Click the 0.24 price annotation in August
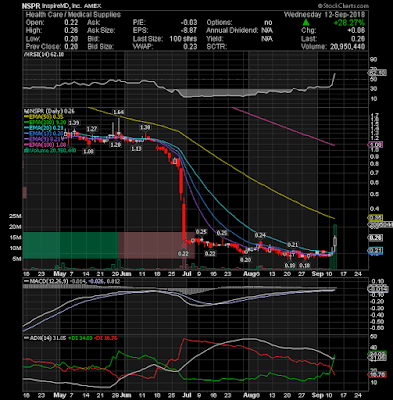 tap(260, 235)
